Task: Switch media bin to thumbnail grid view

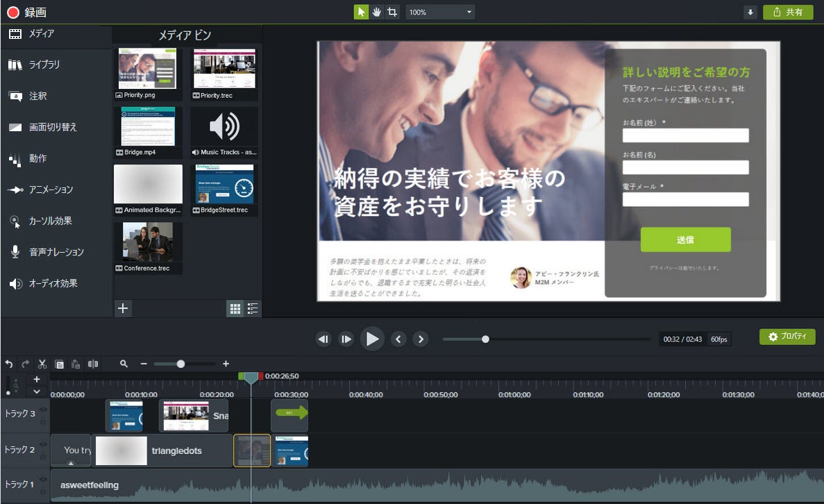Action: point(235,308)
